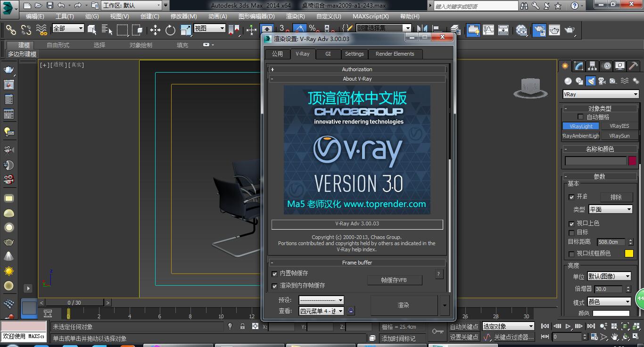This screenshot has width=644, height=347.
Task: Uncheck the 内置帧缓存 checkbox
Action: point(274,273)
